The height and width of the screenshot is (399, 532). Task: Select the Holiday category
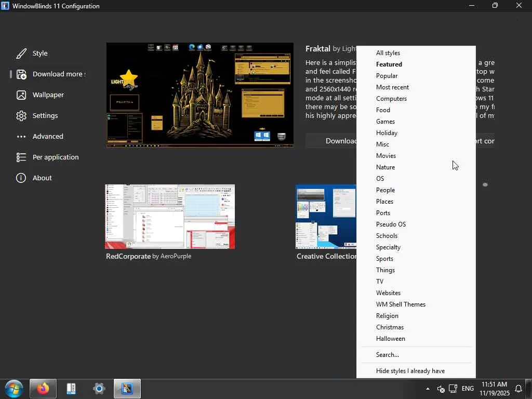416,133
